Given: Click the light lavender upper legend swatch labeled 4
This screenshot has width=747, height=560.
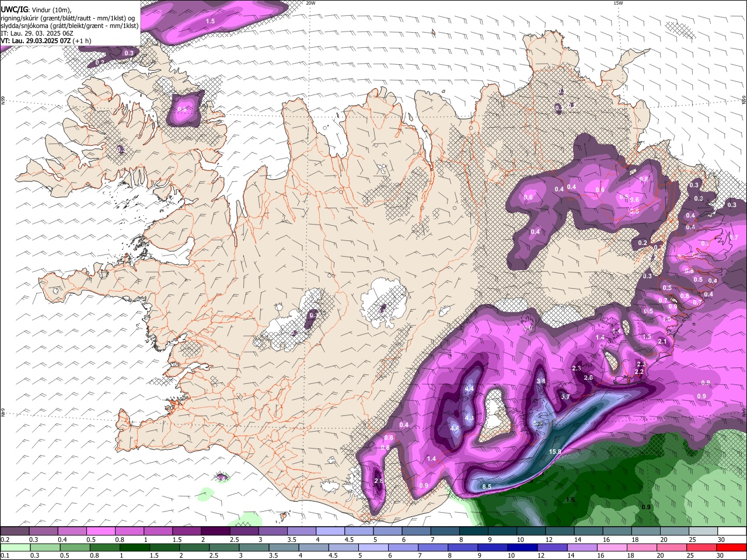Looking at the screenshot, I should click(x=330, y=531).
